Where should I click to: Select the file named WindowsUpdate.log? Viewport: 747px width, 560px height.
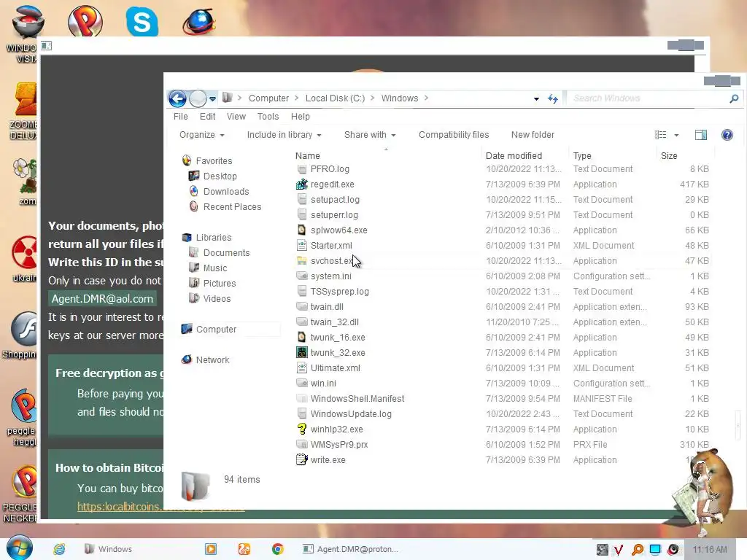click(x=351, y=414)
